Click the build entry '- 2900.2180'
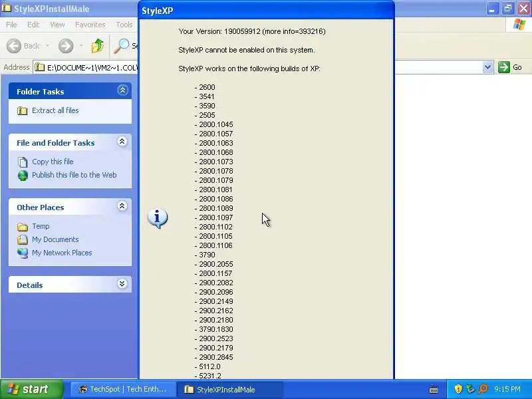 point(213,320)
